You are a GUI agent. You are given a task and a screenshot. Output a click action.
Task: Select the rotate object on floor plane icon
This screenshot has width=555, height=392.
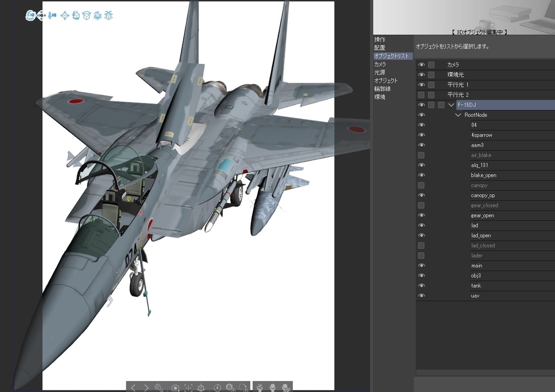[x=98, y=15]
